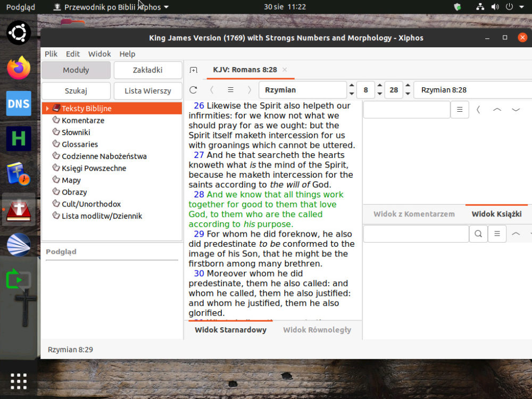Click the Moduły button
Viewport: 532px width, 399px height.
(76, 70)
